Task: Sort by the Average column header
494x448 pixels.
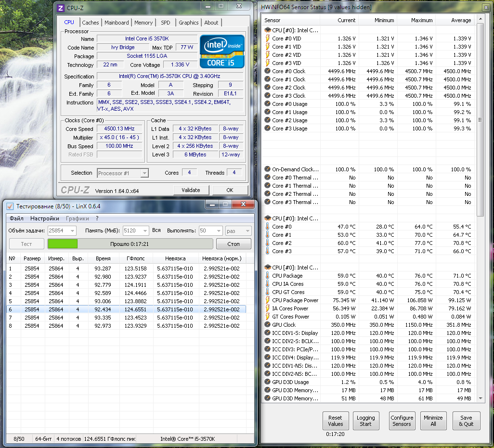Action: pos(455,20)
